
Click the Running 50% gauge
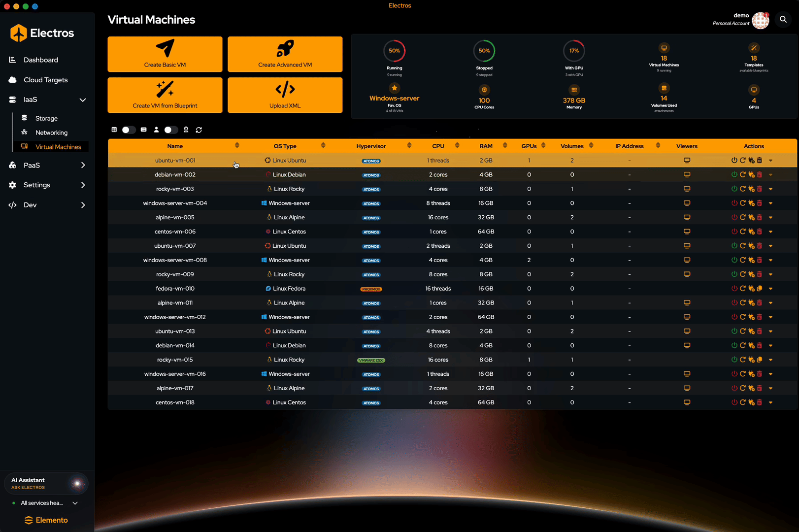tap(395, 51)
